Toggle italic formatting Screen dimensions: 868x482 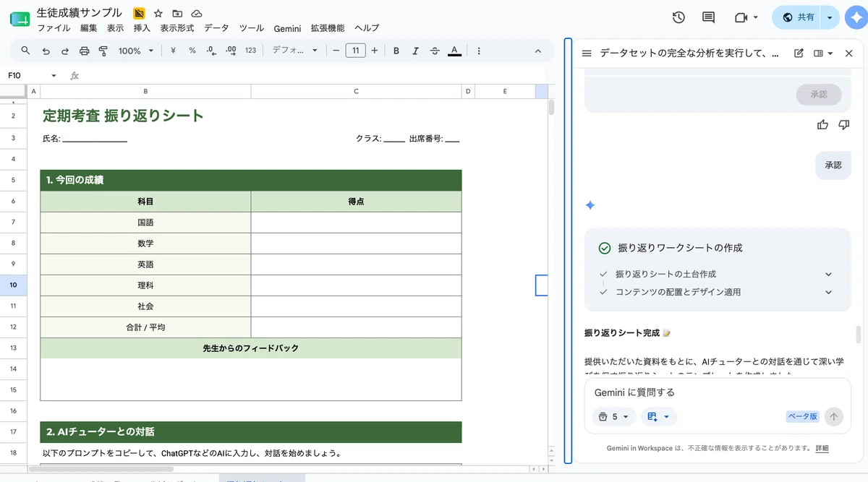pos(415,51)
